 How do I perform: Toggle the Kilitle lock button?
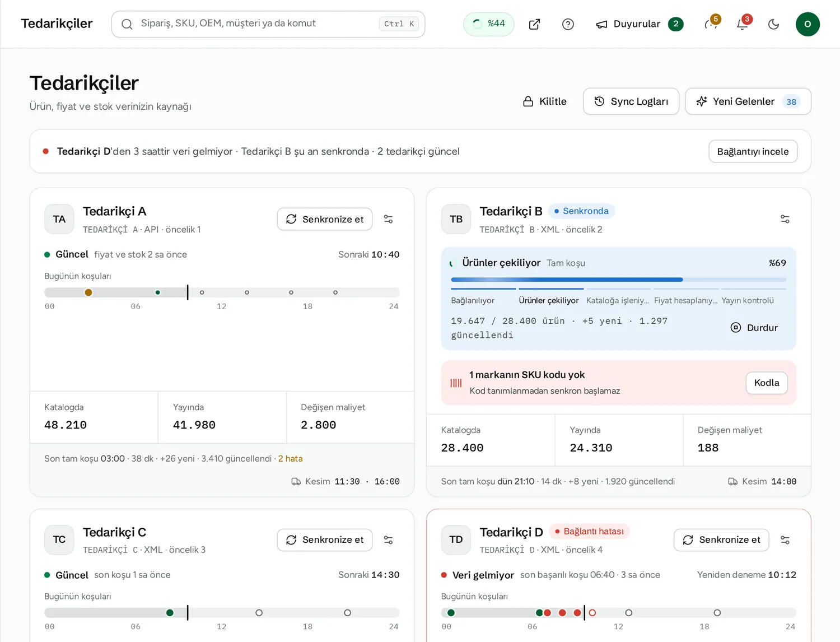[544, 101]
